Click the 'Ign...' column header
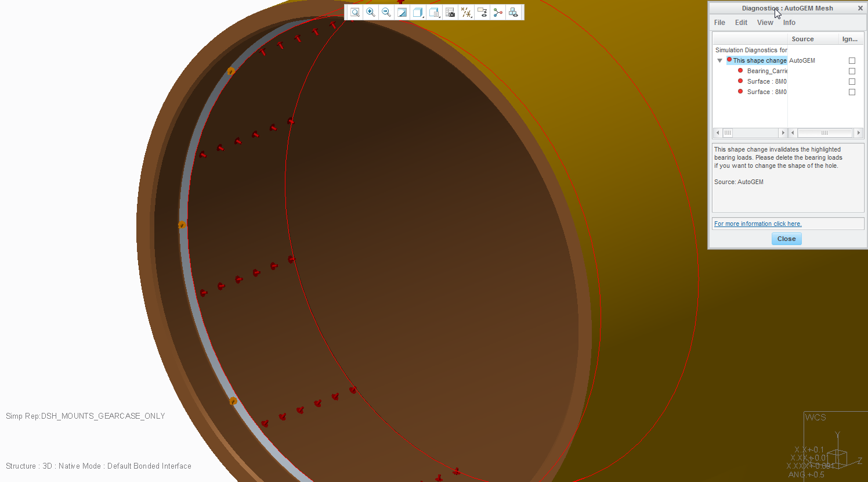 [851, 39]
